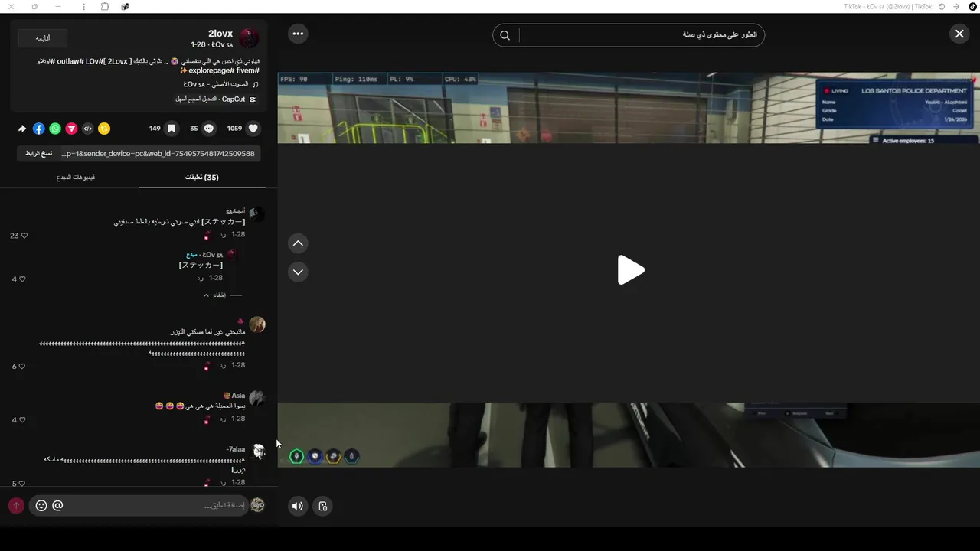The width and height of the screenshot is (980, 551).
Task: Like the creator's sticker reply comment
Action: point(22,279)
